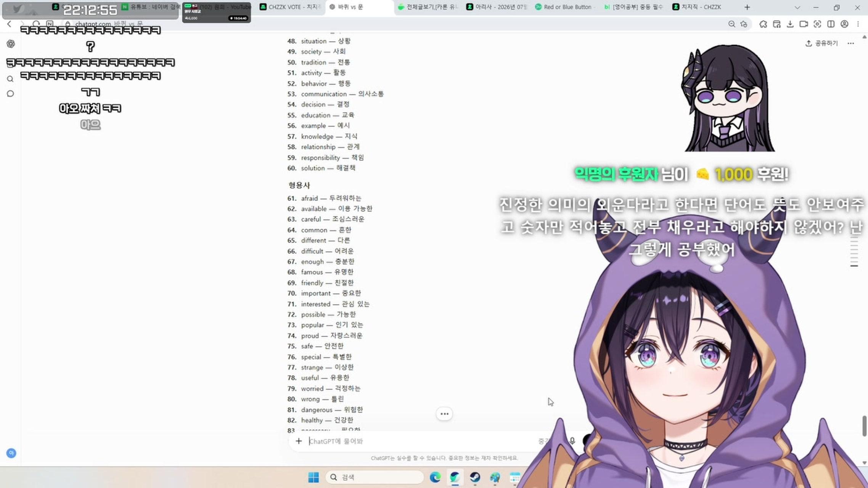Toggle the browser side panel icon
868x488 pixels.
(x=831, y=24)
